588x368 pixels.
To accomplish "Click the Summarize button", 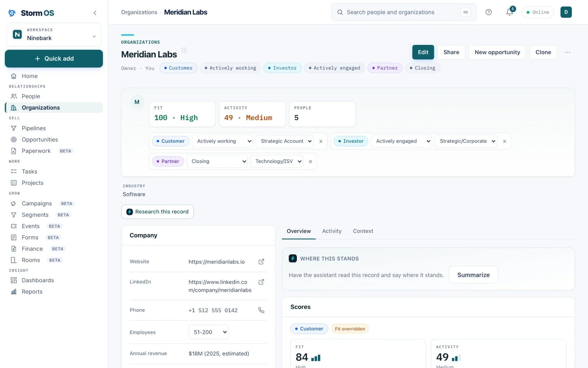I will 473,275.
